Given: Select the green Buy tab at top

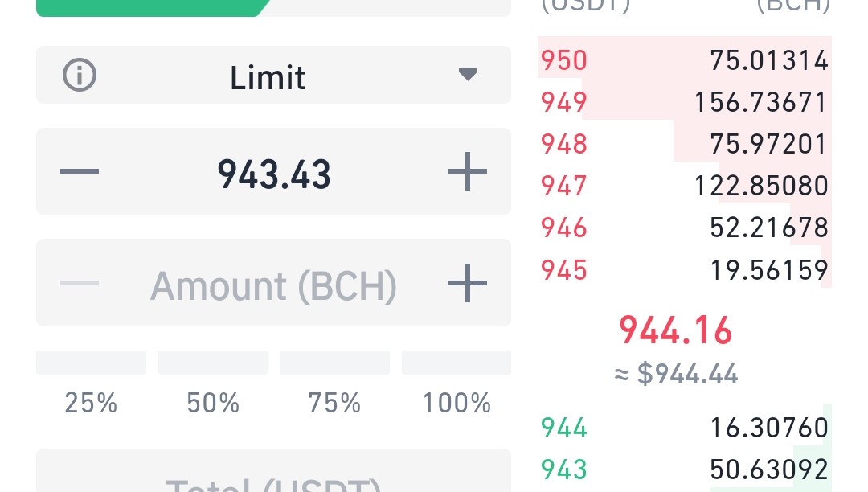Looking at the screenshot, I should pyautogui.click(x=153, y=8).
